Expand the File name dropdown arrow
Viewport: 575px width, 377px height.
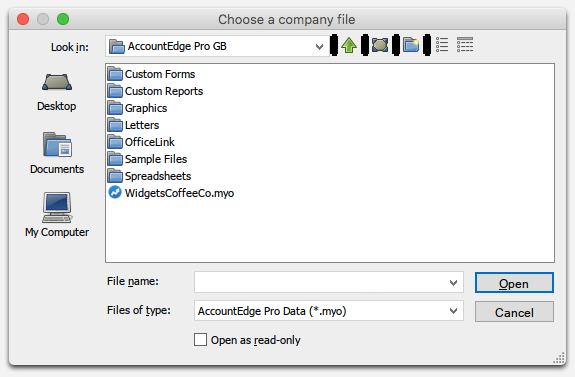coord(453,283)
